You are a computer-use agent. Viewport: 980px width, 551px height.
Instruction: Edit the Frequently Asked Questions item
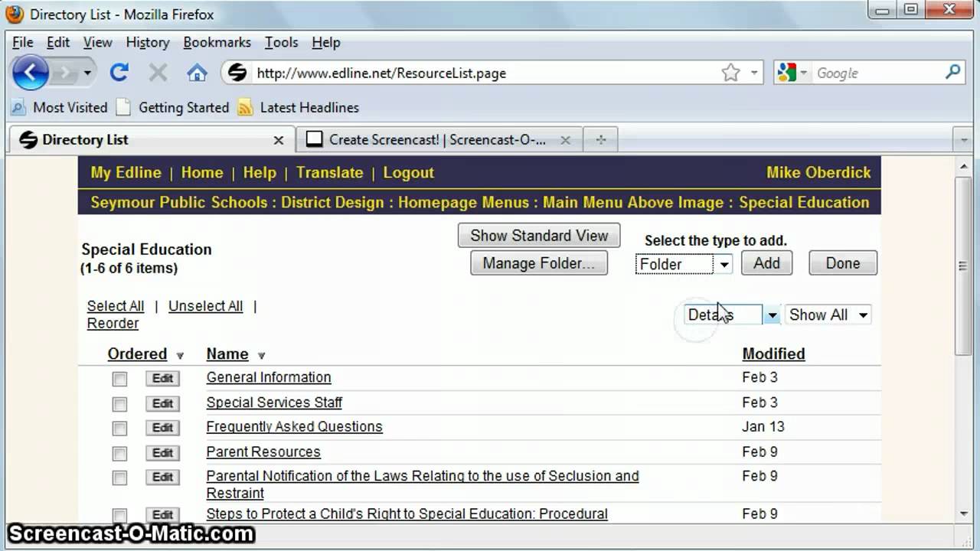(x=162, y=428)
